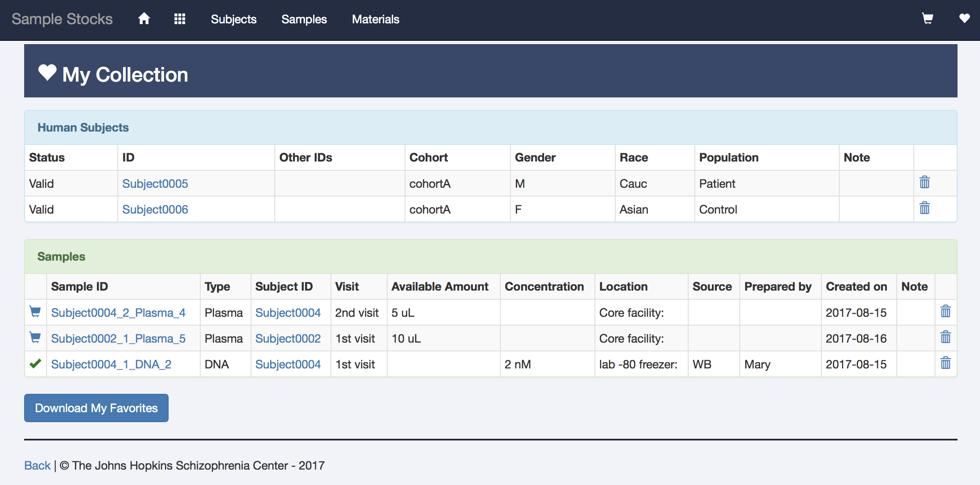This screenshot has width=980, height=485.
Task: Select the 'Asian' race cell
Action: point(654,209)
